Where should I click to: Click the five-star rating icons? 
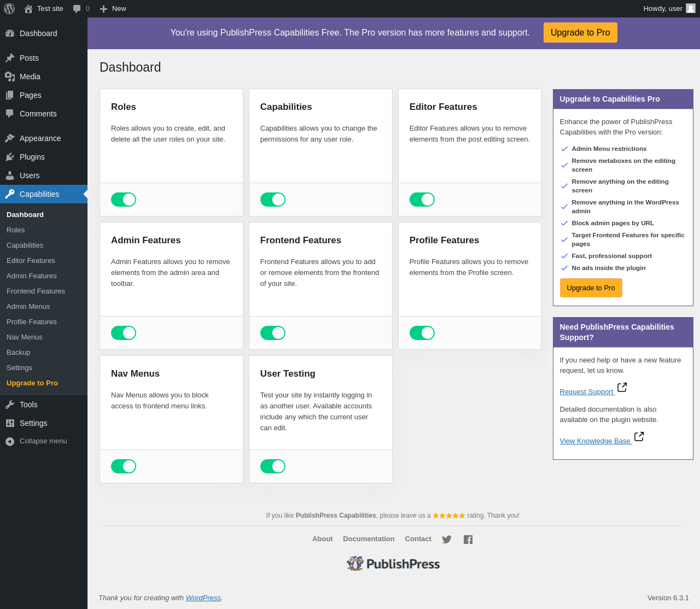pos(449,516)
